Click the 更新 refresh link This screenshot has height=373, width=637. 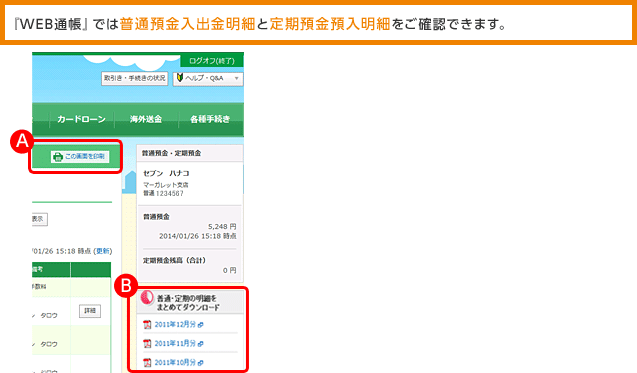click(x=103, y=251)
